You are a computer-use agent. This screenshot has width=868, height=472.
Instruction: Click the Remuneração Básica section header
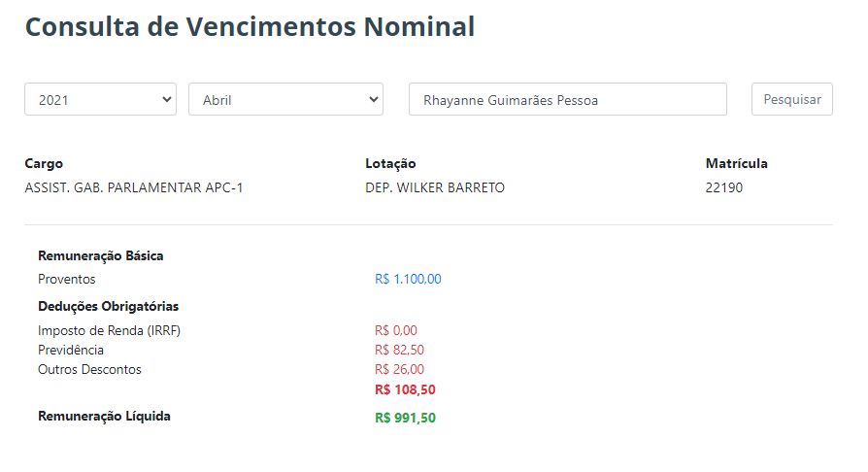click(101, 256)
